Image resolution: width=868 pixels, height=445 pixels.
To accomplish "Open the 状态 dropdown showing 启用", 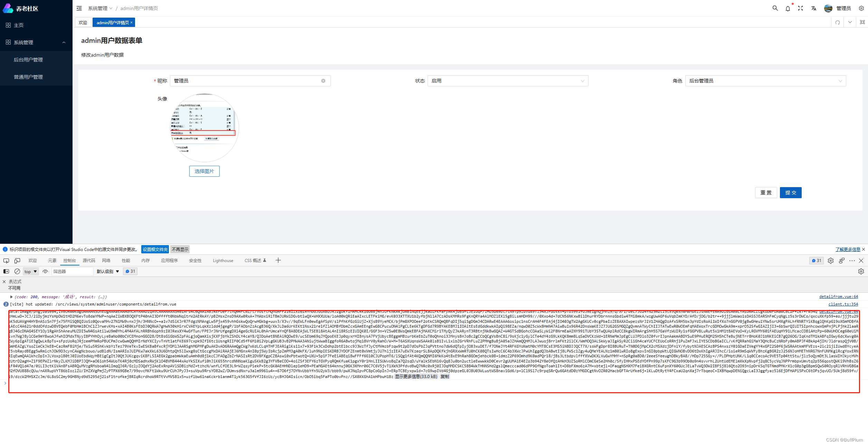I will (x=508, y=80).
